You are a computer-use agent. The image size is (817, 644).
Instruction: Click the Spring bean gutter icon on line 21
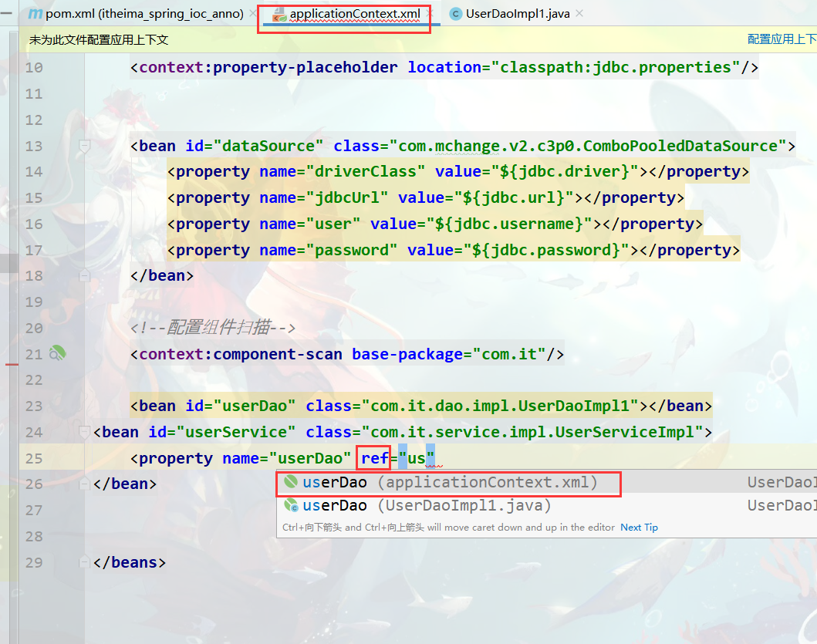click(x=57, y=353)
